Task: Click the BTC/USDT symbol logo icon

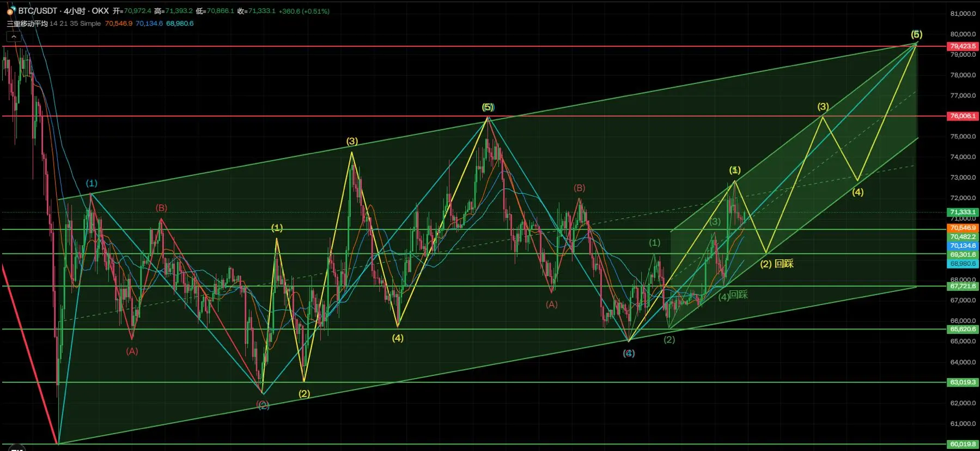Action: coord(11,11)
